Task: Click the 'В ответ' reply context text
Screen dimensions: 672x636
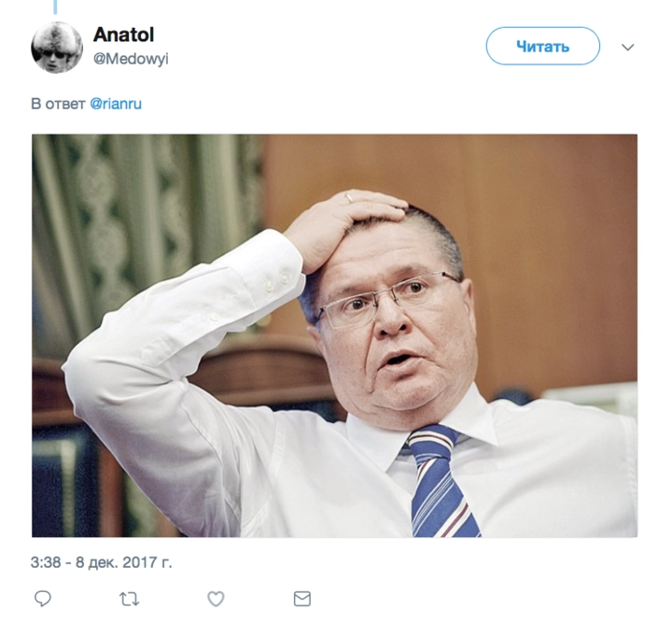Action: click(x=58, y=105)
